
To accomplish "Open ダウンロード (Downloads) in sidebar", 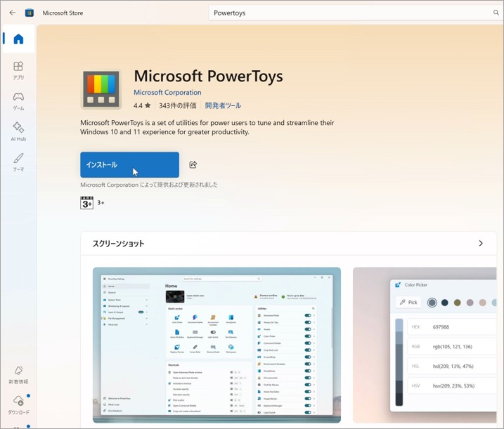I will point(18,405).
